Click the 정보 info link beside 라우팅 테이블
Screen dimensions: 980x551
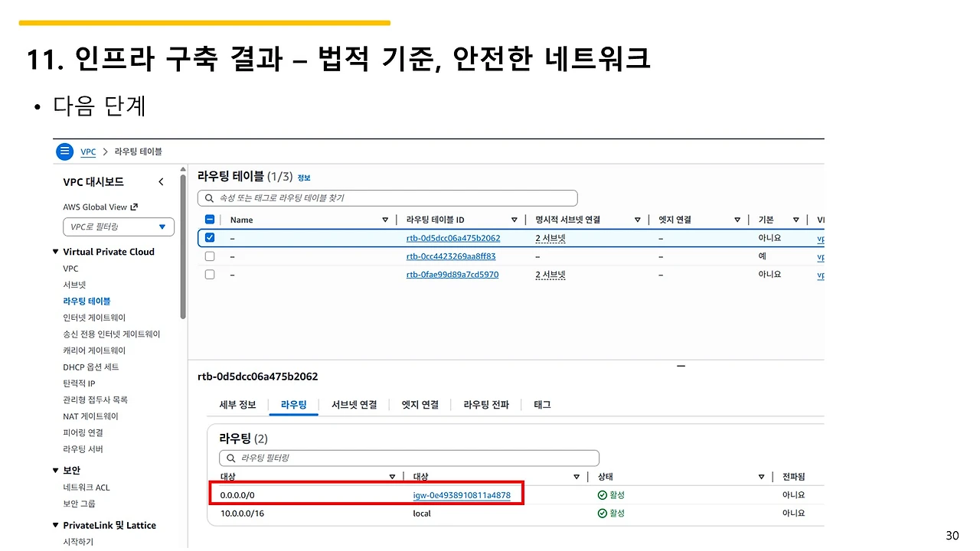(x=304, y=177)
